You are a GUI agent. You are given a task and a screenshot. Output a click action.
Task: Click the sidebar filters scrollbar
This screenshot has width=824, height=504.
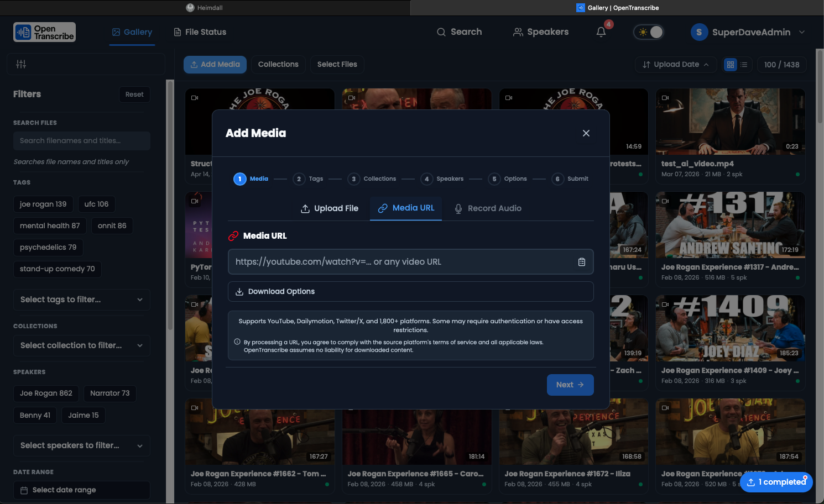(170, 204)
